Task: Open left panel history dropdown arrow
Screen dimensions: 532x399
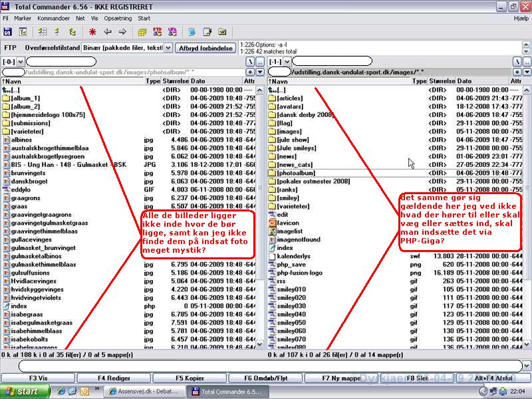Action: (260, 72)
